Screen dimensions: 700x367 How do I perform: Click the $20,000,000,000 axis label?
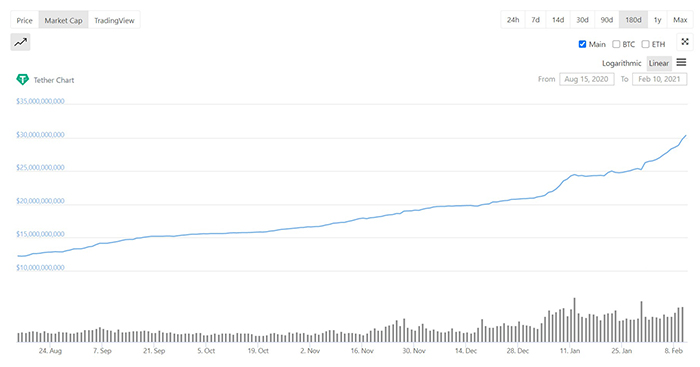click(40, 201)
